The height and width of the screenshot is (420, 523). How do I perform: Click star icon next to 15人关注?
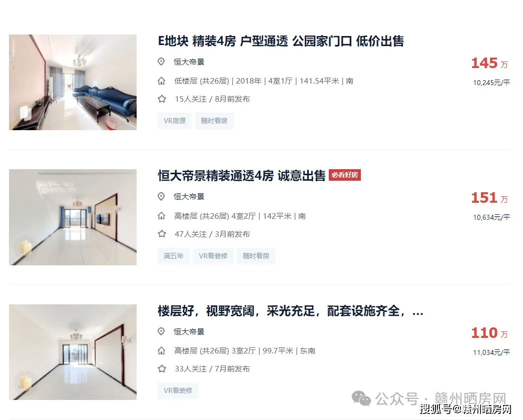[x=162, y=99]
